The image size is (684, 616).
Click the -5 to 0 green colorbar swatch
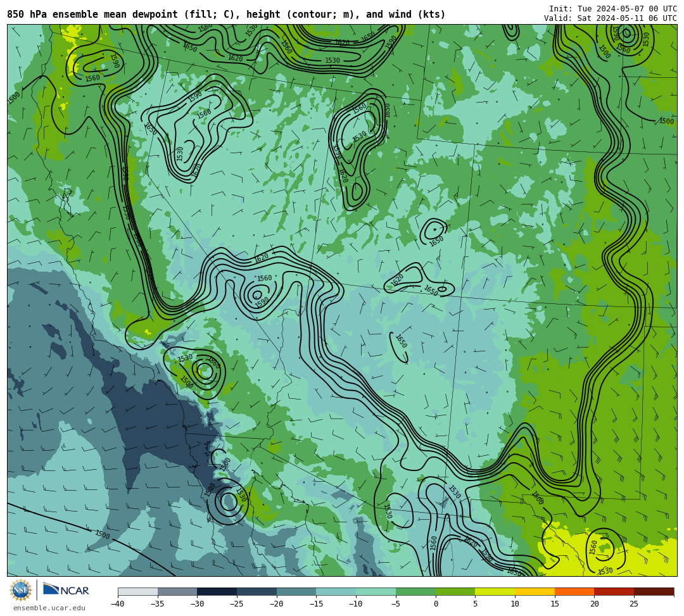415,591
